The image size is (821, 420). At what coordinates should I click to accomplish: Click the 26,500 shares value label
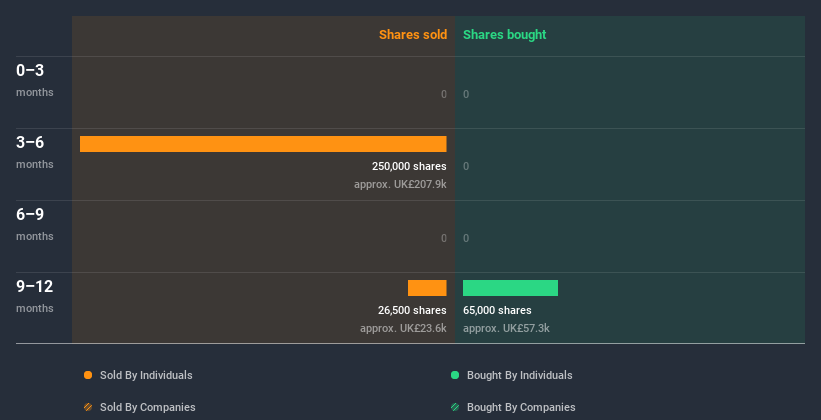point(412,310)
